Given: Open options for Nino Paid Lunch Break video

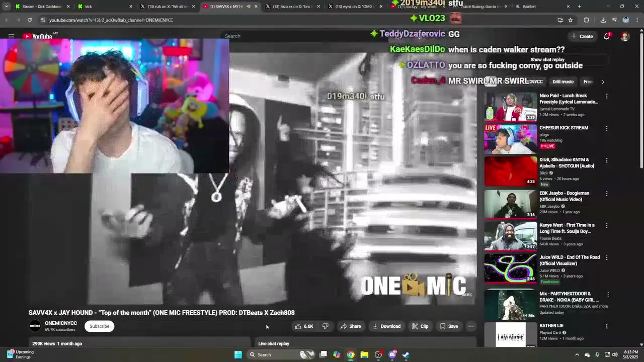Looking at the screenshot, I should pyautogui.click(x=607, y=96).
